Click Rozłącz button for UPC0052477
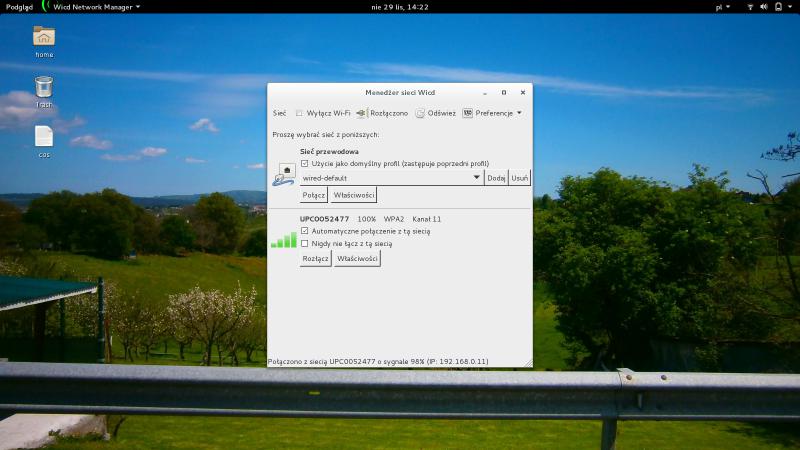The width and height of the screenshot is (800, 450). pyautogui.click(x=316, y=259)
